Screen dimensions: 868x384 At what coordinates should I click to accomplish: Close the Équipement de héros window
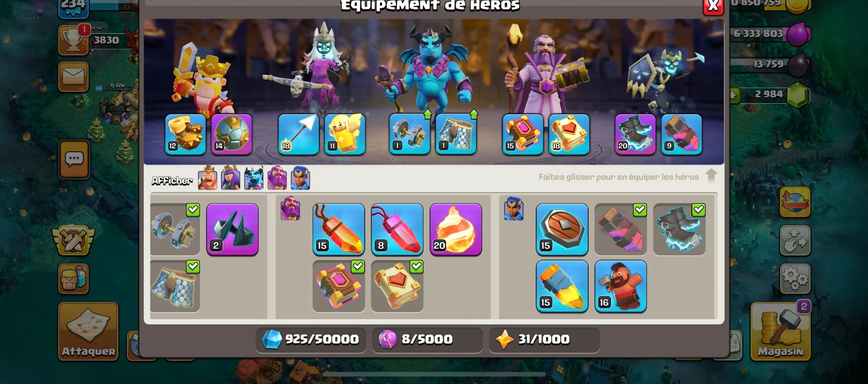click(713, 5)
